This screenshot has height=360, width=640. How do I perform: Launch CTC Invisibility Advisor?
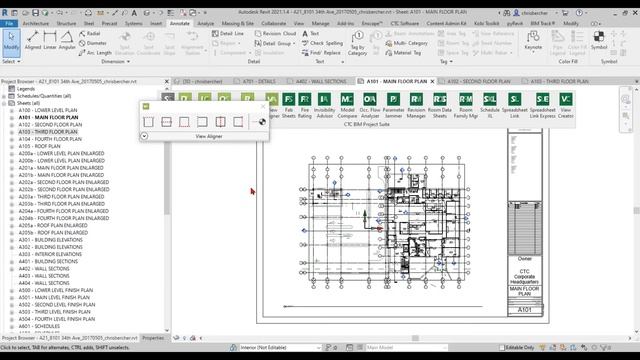(324, 106)
